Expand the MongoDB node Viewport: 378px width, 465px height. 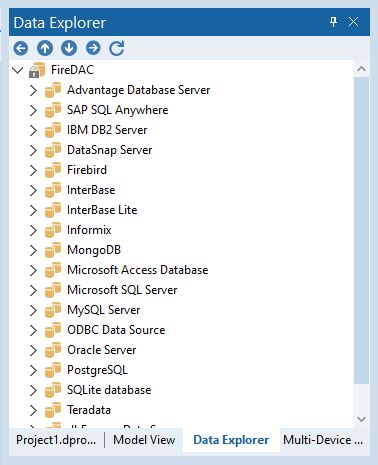tap(33, 250)
